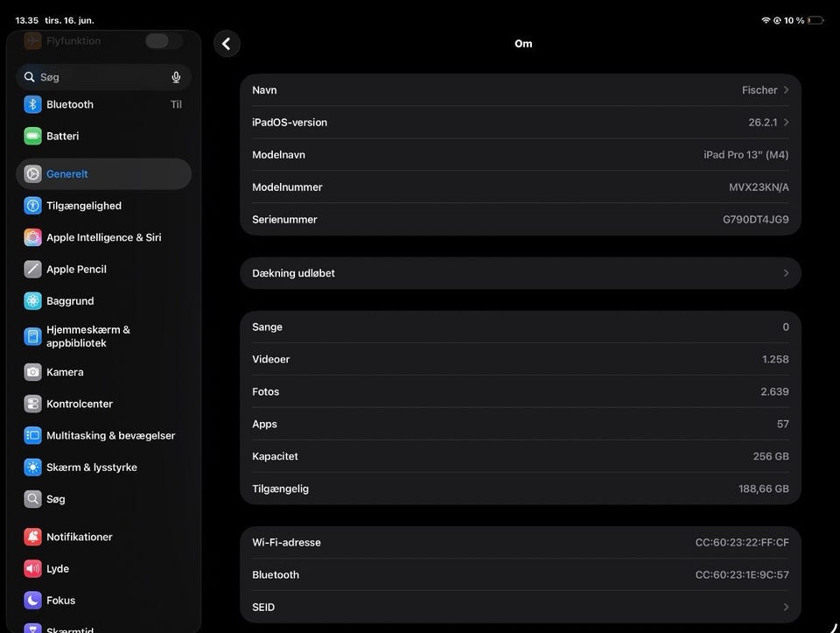Tap the Bluetooth icon in sidebar
This screenshot has height=633, width=840.
[32, 104]
